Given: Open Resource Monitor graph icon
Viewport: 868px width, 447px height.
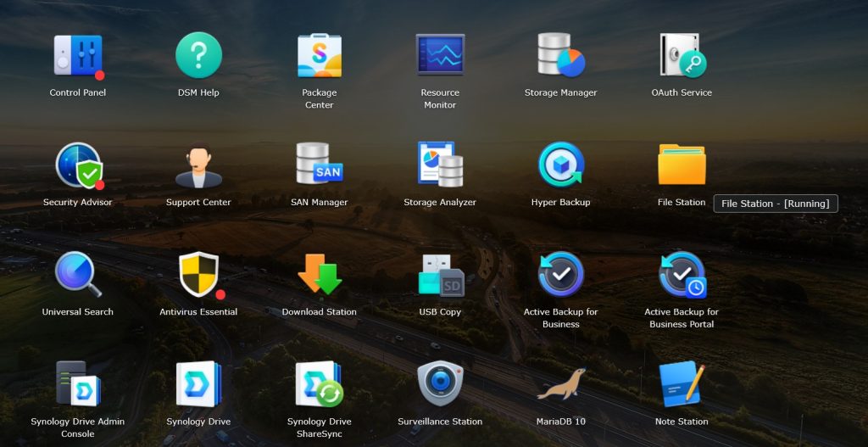Looking at the screenshot, I should pos(440,54).
